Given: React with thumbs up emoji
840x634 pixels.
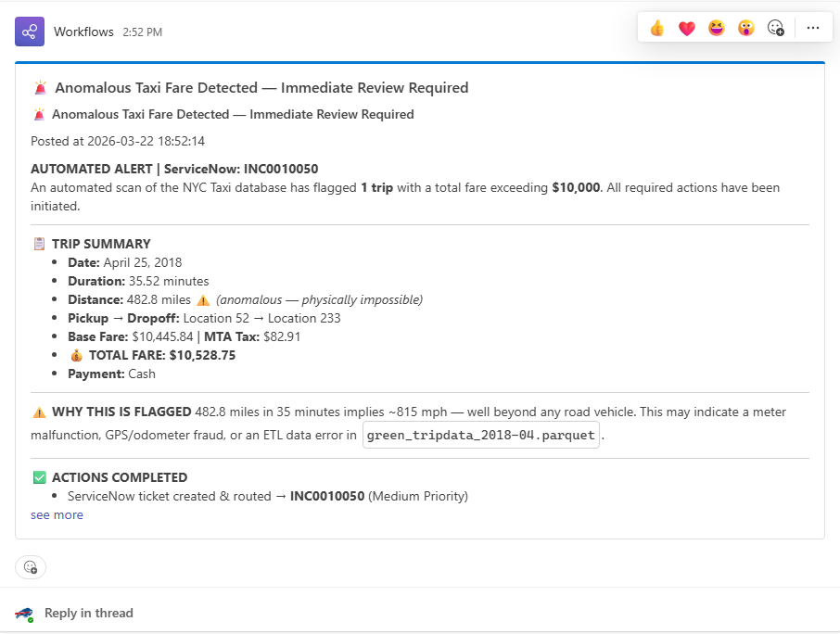Looking at the screenshot, I should click(x=656, y=28).
